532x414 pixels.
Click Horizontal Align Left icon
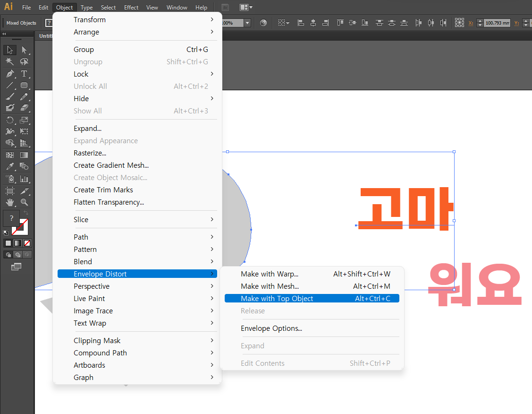301,23
